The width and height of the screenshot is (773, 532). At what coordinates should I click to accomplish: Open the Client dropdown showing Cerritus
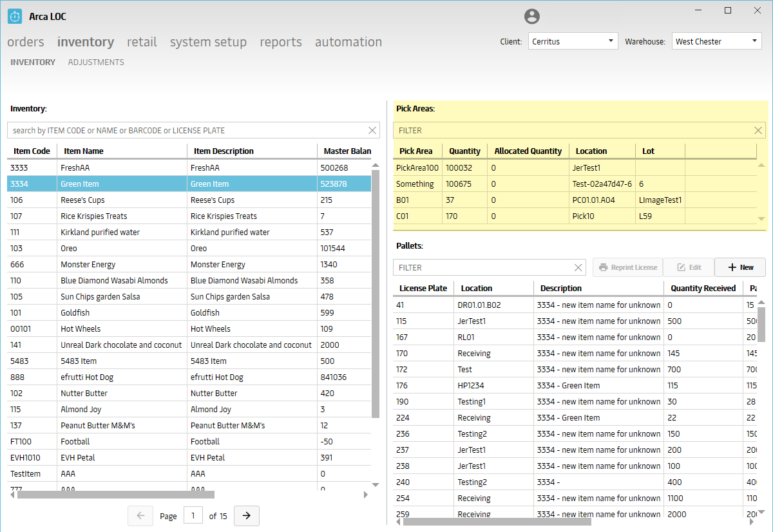tap(573, 41)
